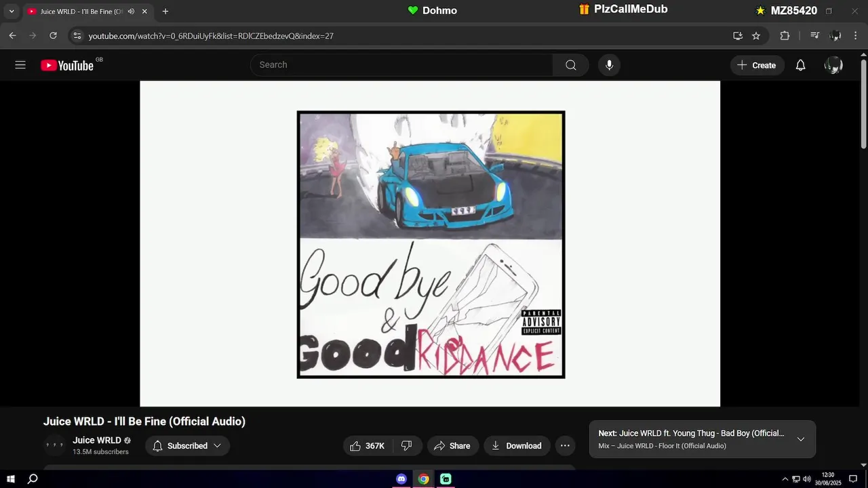
Task: Bookmark this page with the star
Action: pyautogui.click(x=756, y=36)
